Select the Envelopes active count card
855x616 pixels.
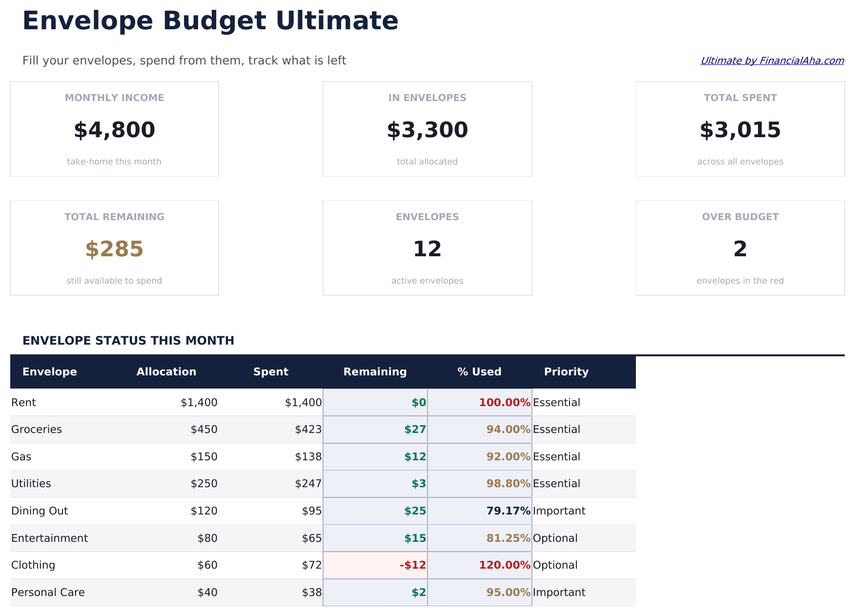(x=427, y=247)
